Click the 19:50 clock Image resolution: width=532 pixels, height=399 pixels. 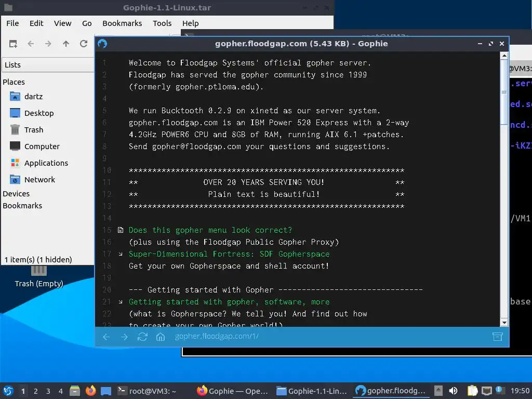520,391
